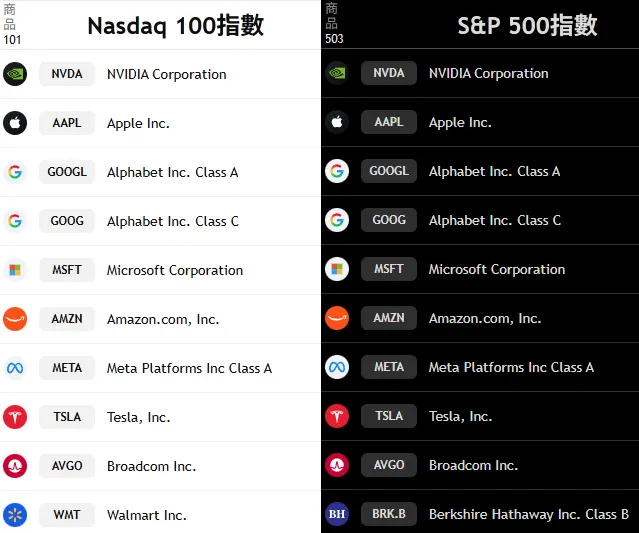Click Meta logo in Nasdaq 100 list

coord(15,368)
